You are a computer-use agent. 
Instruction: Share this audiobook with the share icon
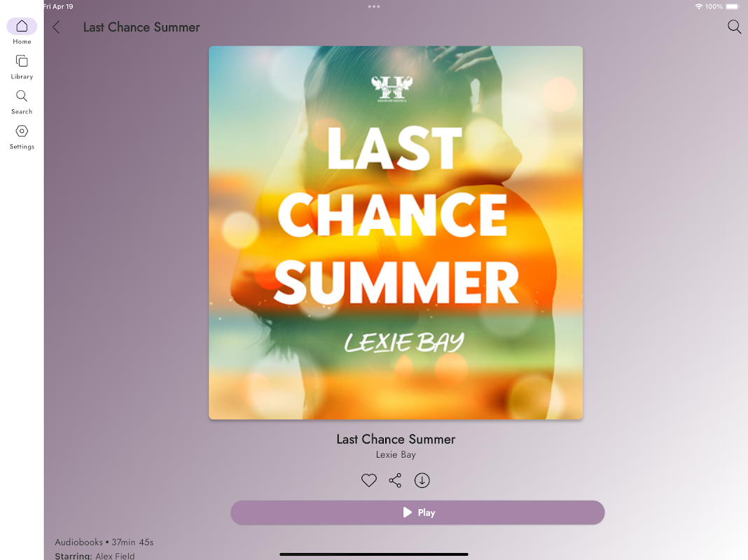coord(395,480)
